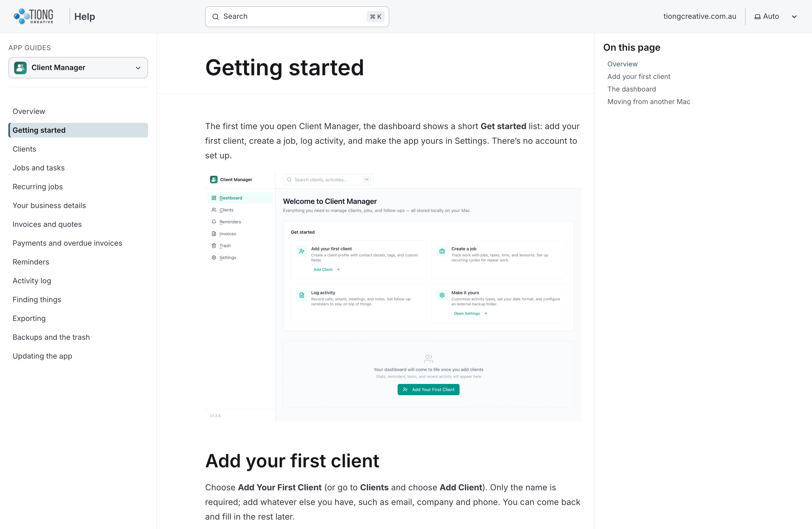Expand the Auto theme selector chevron
Screen dimensions: 812x529
pos(794,17)
